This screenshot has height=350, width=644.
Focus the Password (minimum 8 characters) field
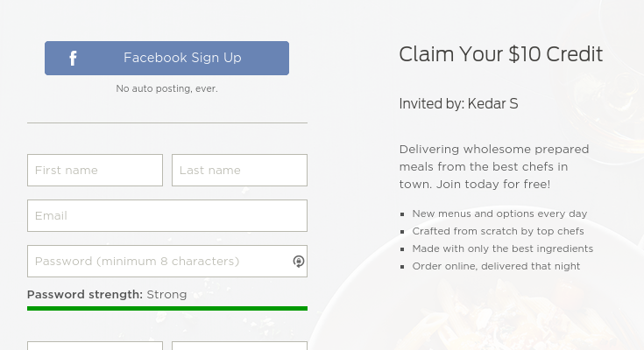point(158,262)
